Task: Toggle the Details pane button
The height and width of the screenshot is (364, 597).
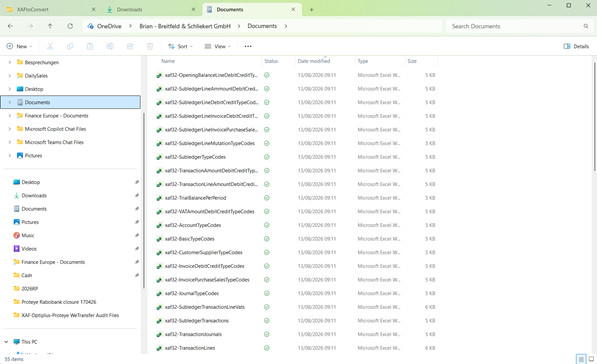Action: (x=576, y=46)
